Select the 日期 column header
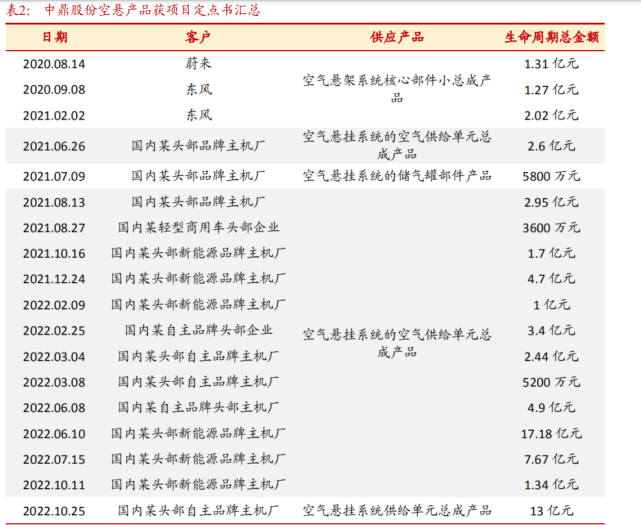Viewport: 641px width, 525px height. pos(55,37)
